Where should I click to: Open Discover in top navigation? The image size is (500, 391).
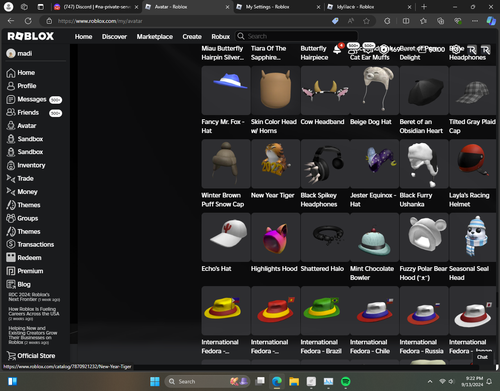[114, 37]
